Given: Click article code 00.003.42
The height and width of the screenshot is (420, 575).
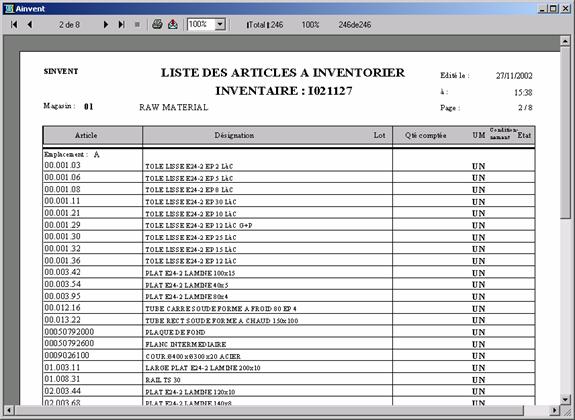Looking at the screenshot, I should click(x=62, y=272).
